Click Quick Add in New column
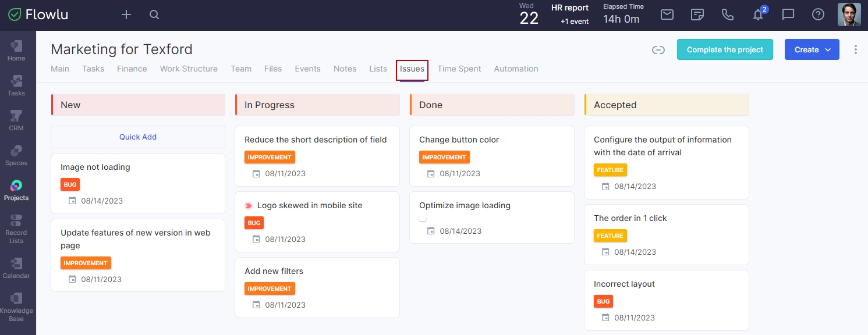The image size is (868, 335). tap(138, 137)
